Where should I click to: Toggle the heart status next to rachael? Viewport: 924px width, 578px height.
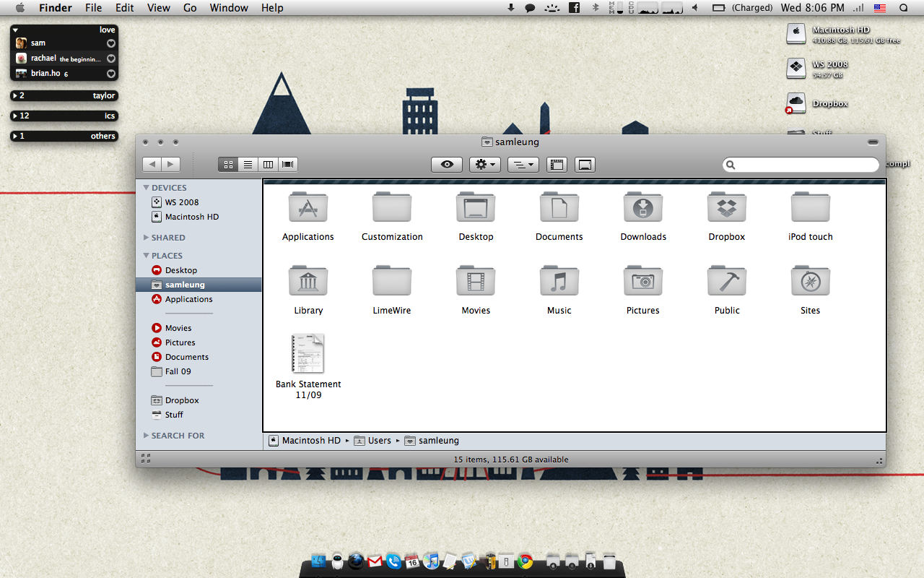click(110, 59)
